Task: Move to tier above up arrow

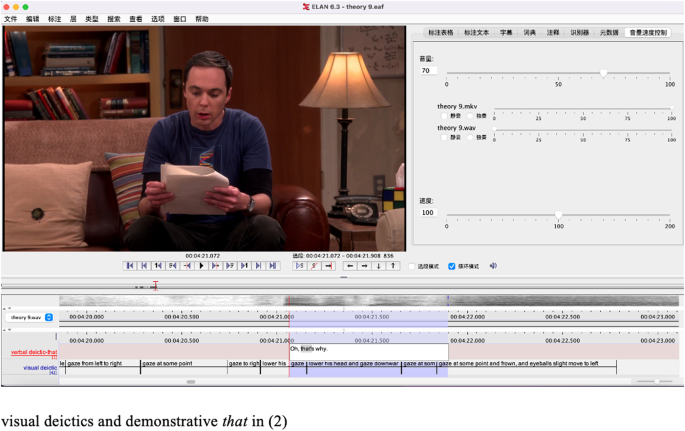Action: coord(393,265)
